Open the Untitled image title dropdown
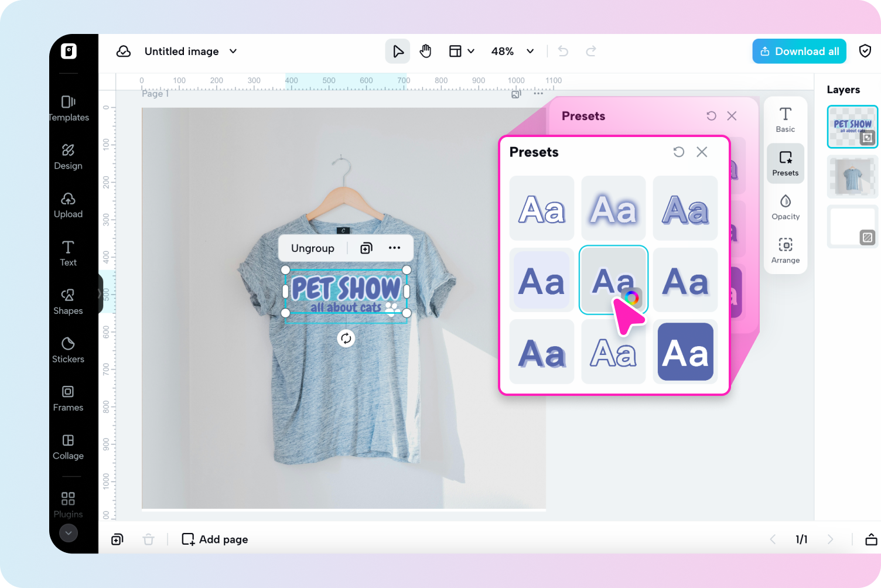This screenshot has height=588, width=881. click(233, 52)
